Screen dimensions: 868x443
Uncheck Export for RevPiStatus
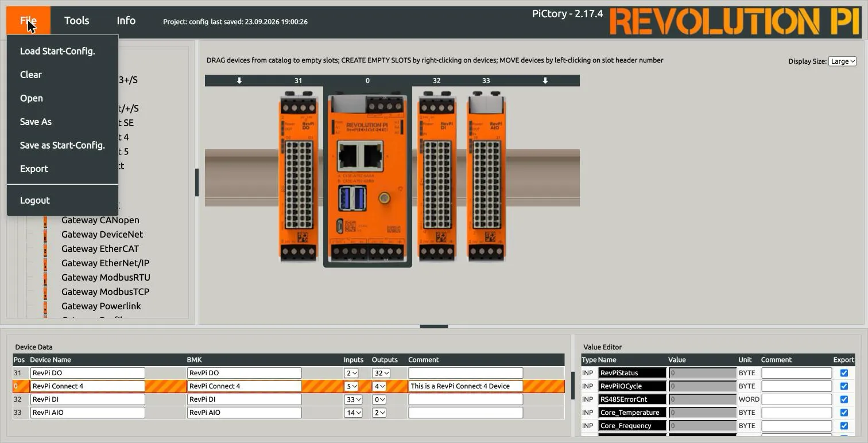[x=844, y=373]
